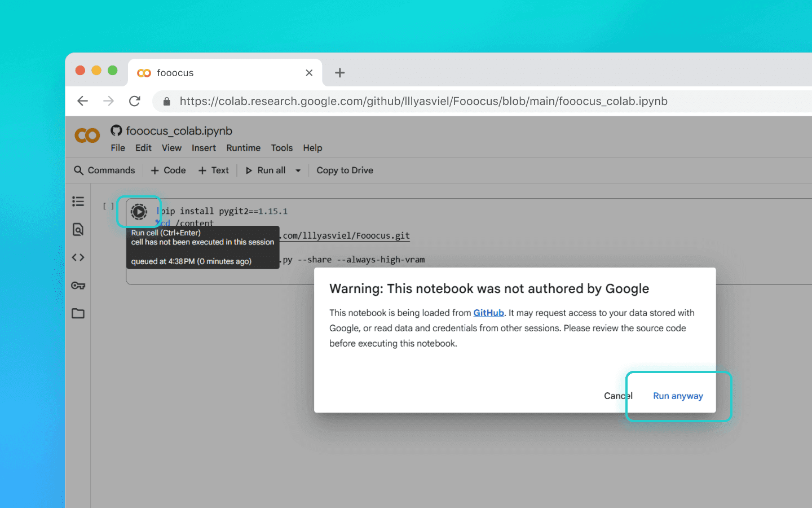Click Run anyway in the warning dialog
The height and width of the screenshot is (508, 812).
(678, 396)
